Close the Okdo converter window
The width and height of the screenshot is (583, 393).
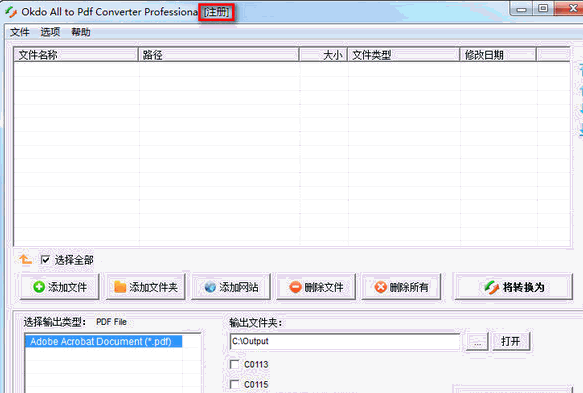pyautogui.click(x=570, y=9)
